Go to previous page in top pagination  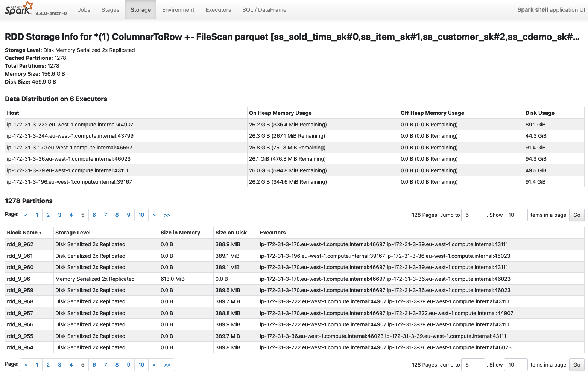pos(26,215)
